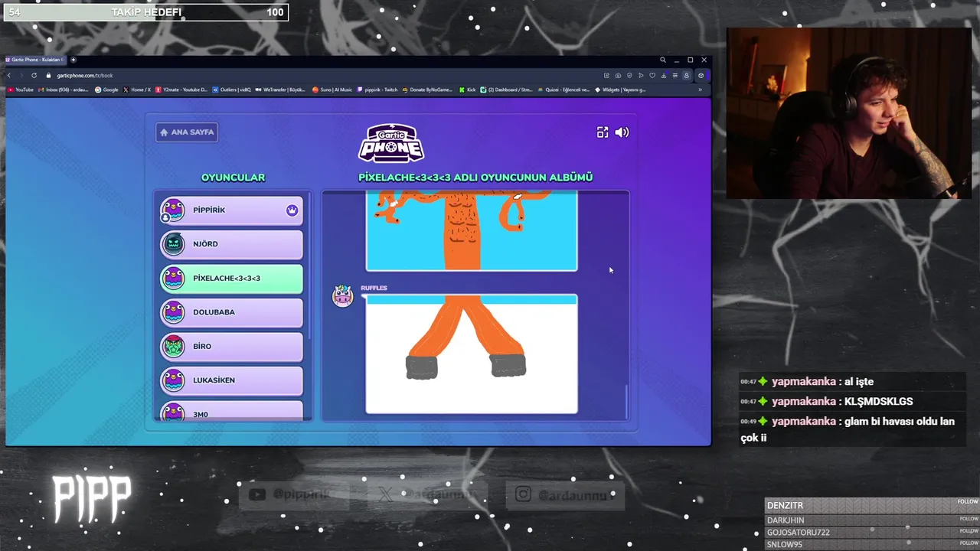Click the camera snapshot icon in browser toolbar
Viewport: 980px width, 551px height.
click(618, 75)
